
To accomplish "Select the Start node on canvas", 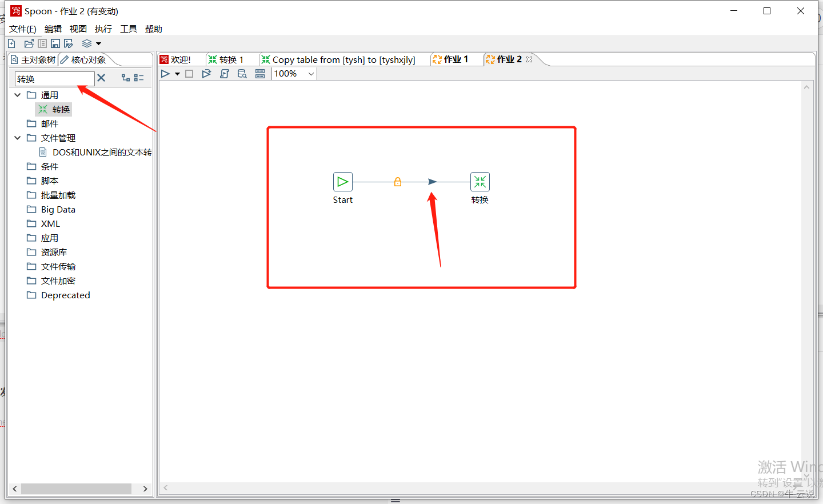I will [343, 182].
